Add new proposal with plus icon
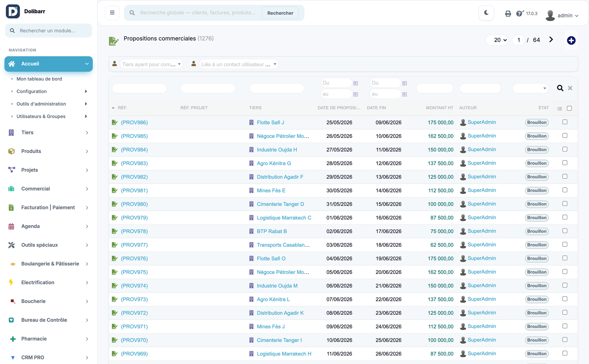 tap(571, 40)
